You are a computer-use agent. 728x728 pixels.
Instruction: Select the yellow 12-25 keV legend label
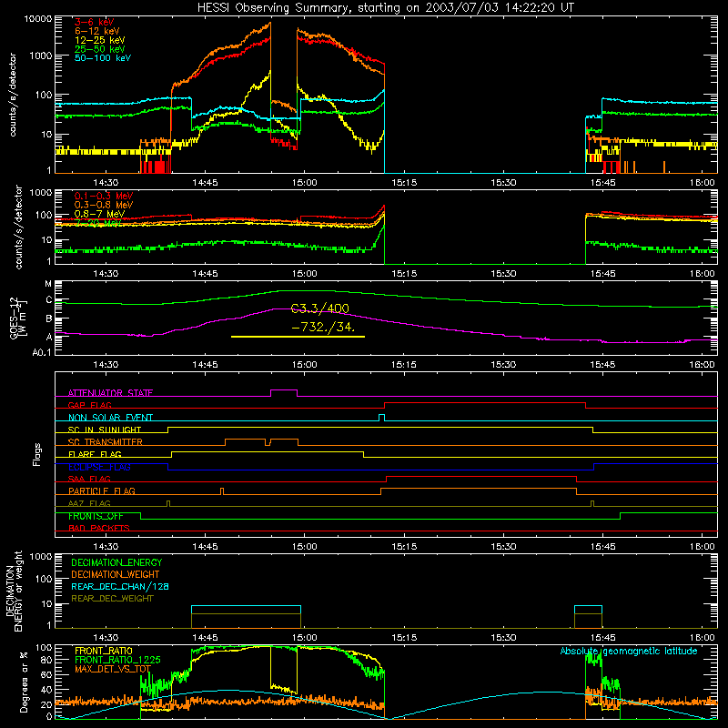point(100,40)
